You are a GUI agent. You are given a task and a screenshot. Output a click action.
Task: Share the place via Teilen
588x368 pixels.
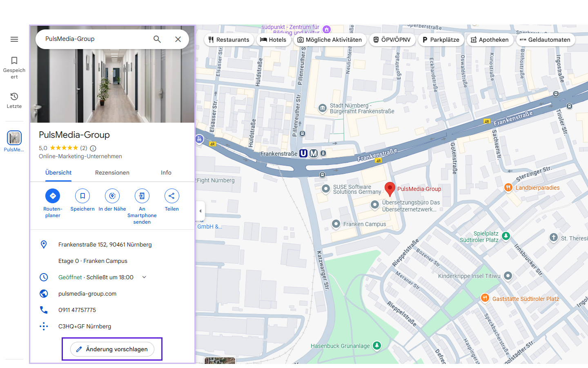point(171,196)
